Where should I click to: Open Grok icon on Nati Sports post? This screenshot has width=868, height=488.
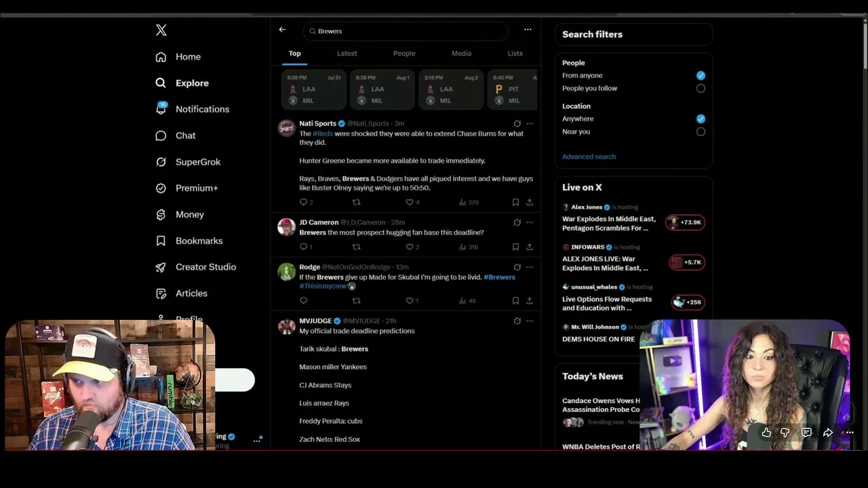pyautogui.click(x=517, y=123)
